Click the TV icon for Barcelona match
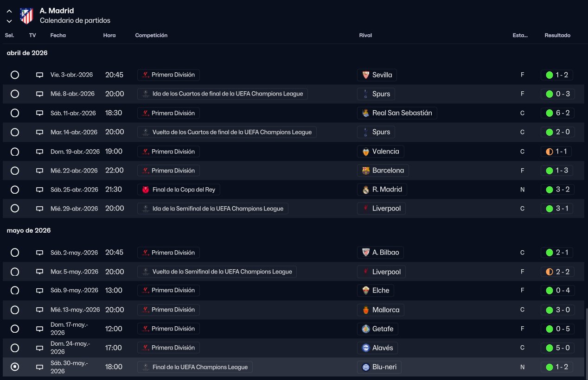This screenshot has height=380, width=588. 40,171
